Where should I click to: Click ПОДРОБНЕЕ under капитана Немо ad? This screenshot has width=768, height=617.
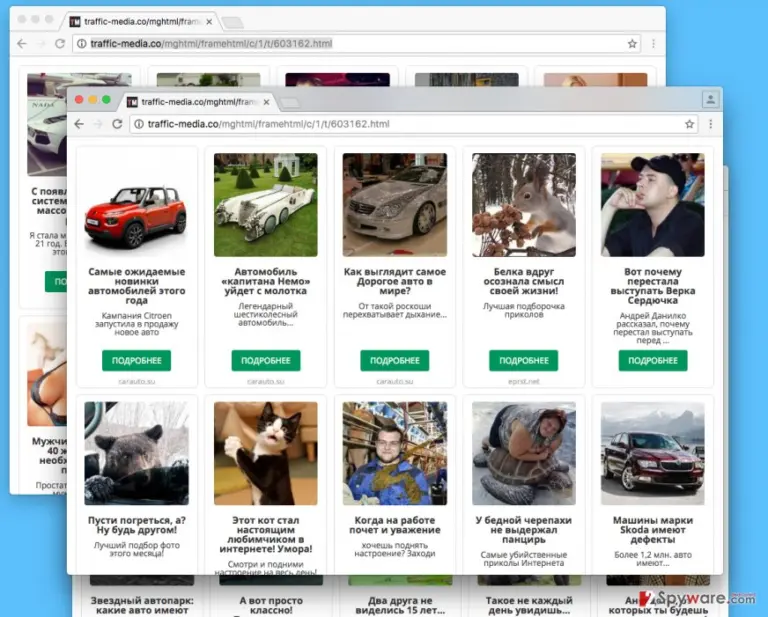265,360
